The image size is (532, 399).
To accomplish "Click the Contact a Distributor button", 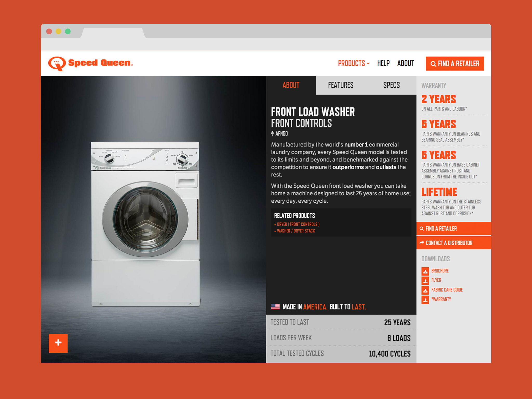I will [x=453, y=243].
